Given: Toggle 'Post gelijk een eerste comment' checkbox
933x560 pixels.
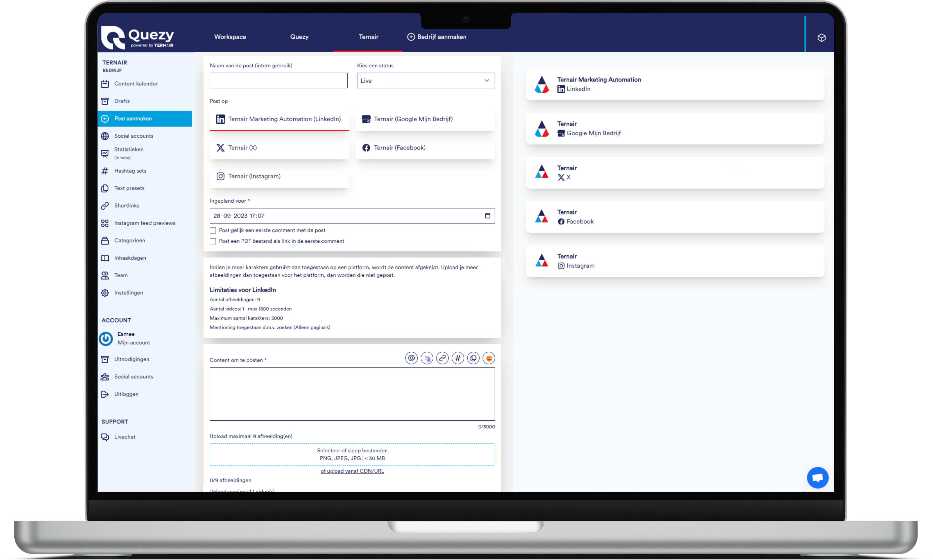Looking at the screenshot, I should [x=213, y=230].
